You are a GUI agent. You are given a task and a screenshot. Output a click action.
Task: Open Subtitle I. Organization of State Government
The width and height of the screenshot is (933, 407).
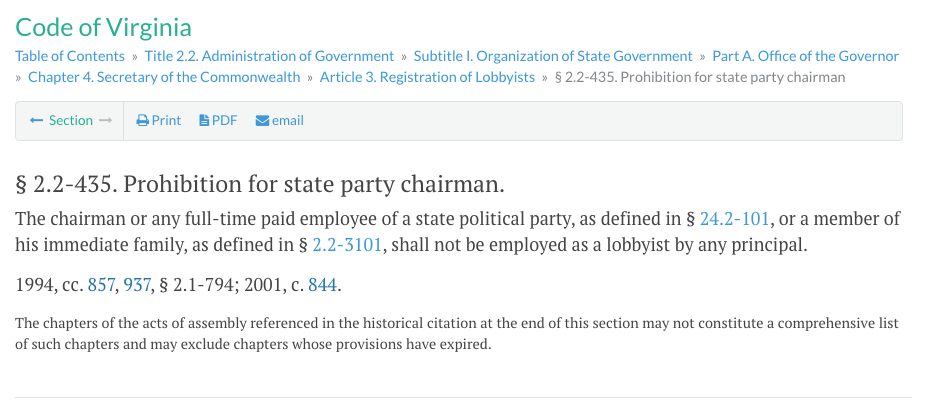553,56
